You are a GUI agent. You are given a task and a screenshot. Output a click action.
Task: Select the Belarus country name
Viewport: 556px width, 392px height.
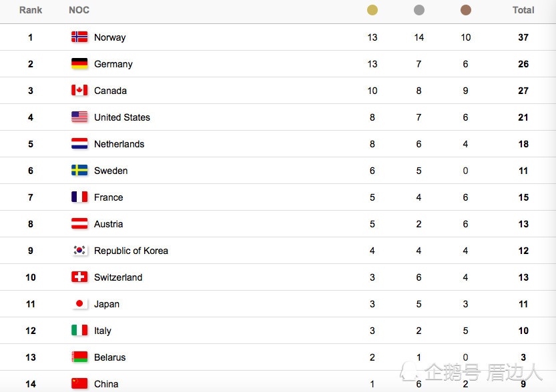point(109,357)
